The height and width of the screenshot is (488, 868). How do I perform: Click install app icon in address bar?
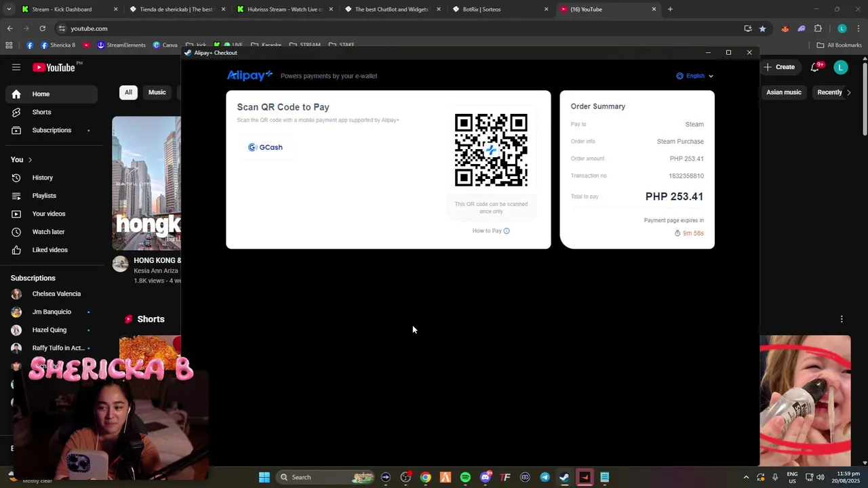(748, 28)
